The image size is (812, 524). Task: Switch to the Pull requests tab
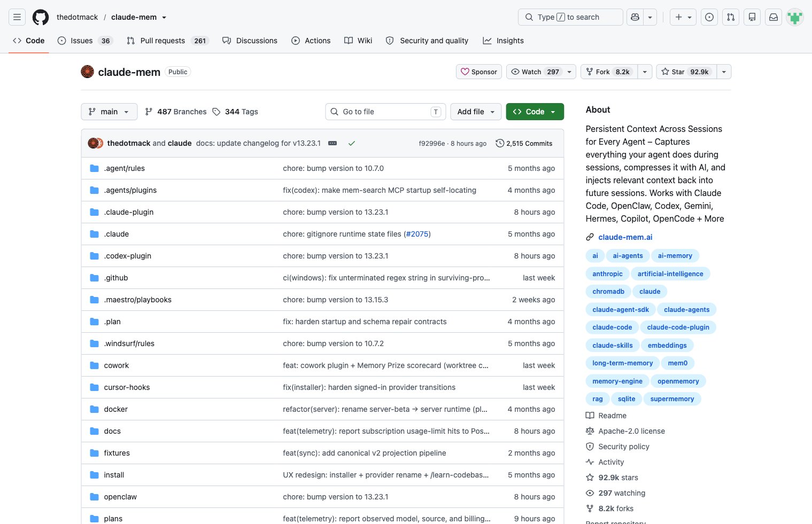pos(167,41)
